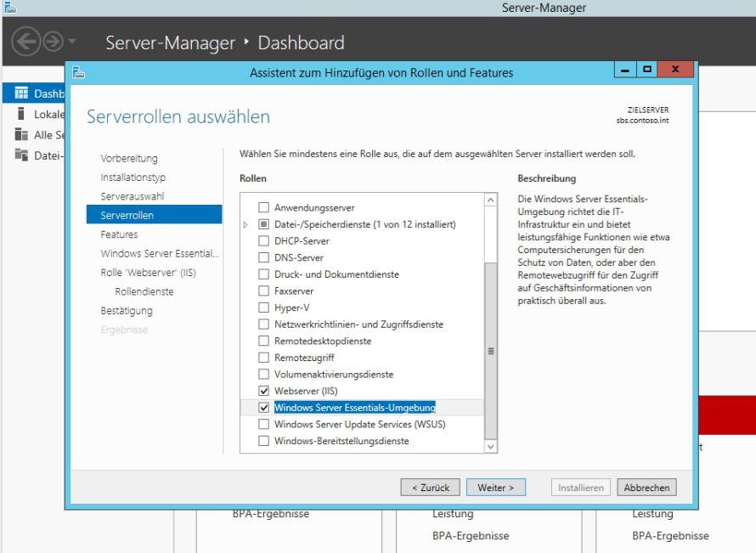Select the Faxserver role label

tap(294, 291)
